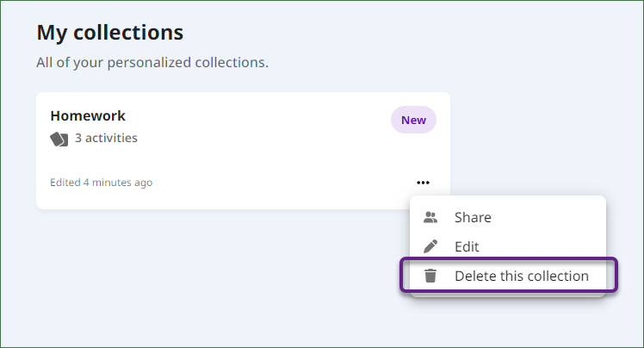This screenshot has width=644, height=348.
Task: Click the stacked cards activities icon
Action: tap(59, 139)
